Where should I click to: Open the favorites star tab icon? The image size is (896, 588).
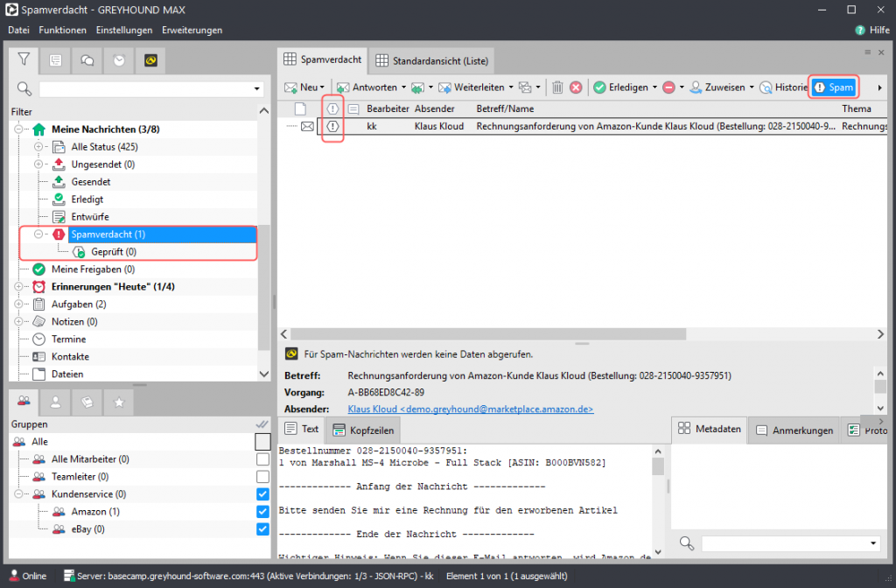119,402
